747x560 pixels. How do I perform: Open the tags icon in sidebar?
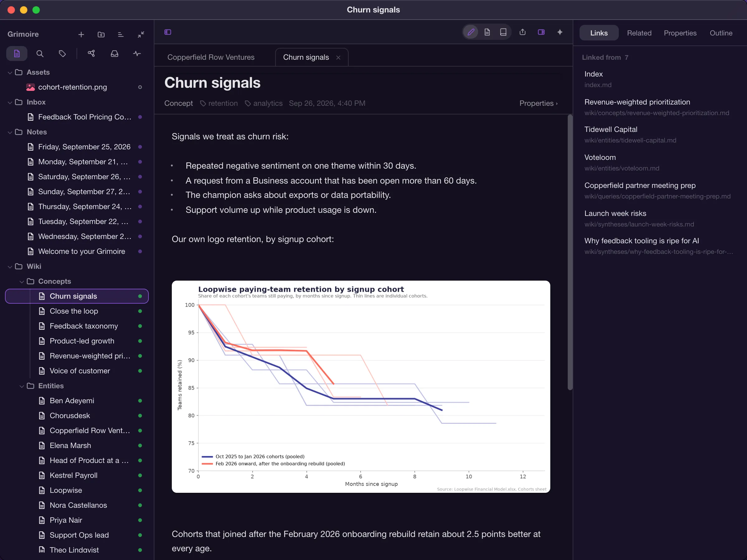tap(62, 54)
